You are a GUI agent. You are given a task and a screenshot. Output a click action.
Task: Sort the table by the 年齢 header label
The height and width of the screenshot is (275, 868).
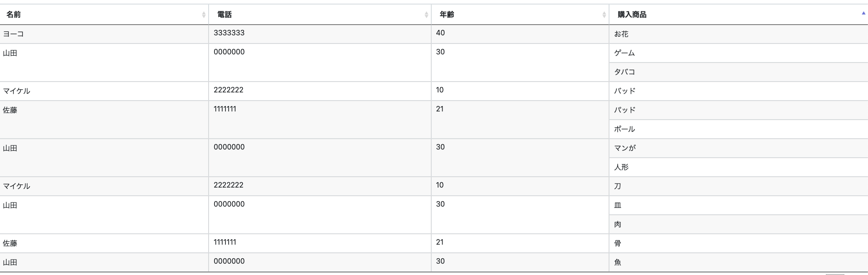[447, 14]
